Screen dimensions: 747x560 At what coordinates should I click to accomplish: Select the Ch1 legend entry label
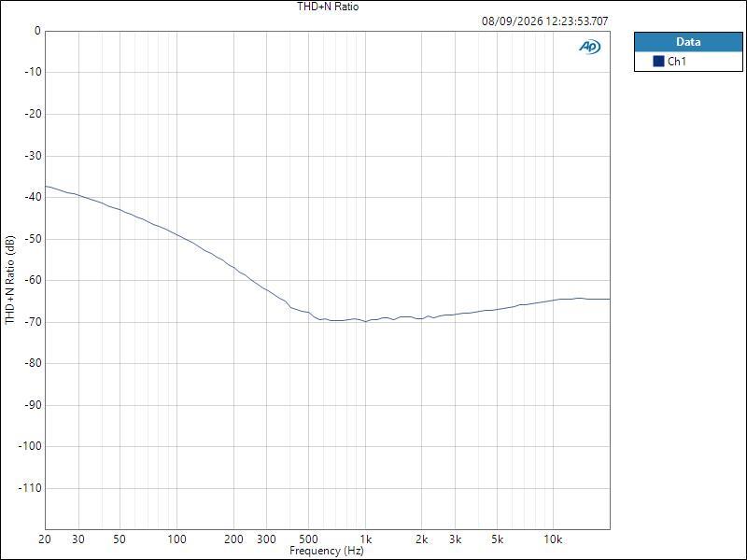click(x=676, y=62)
